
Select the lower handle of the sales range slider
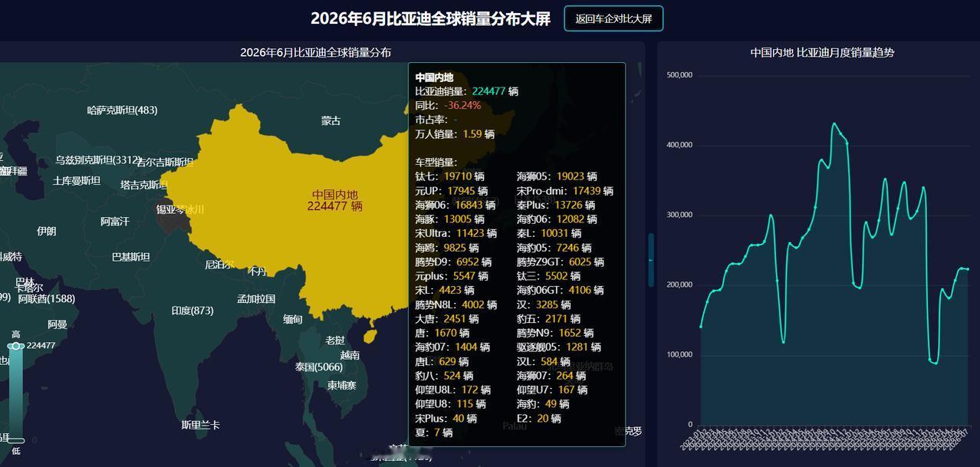click(x=16, y=440)
